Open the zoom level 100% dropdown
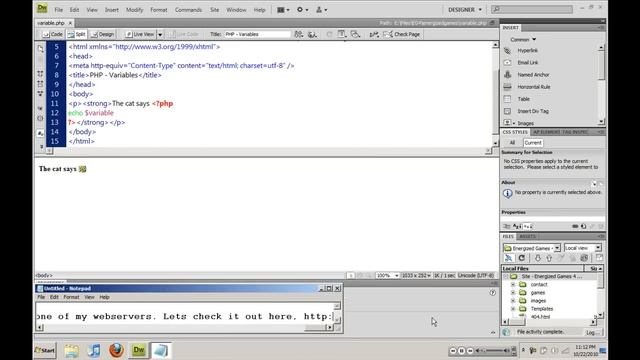 [x=387, y=276]
